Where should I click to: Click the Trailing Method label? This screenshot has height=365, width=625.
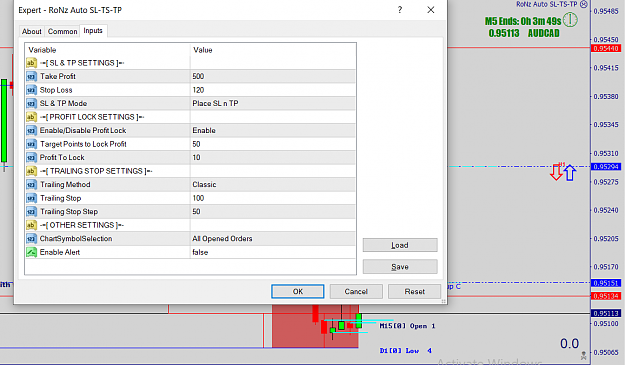click(65, 185)
